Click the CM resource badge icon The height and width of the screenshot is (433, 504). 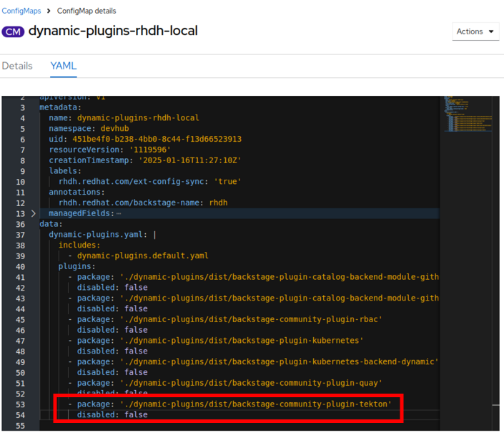[x=13, y=31]
